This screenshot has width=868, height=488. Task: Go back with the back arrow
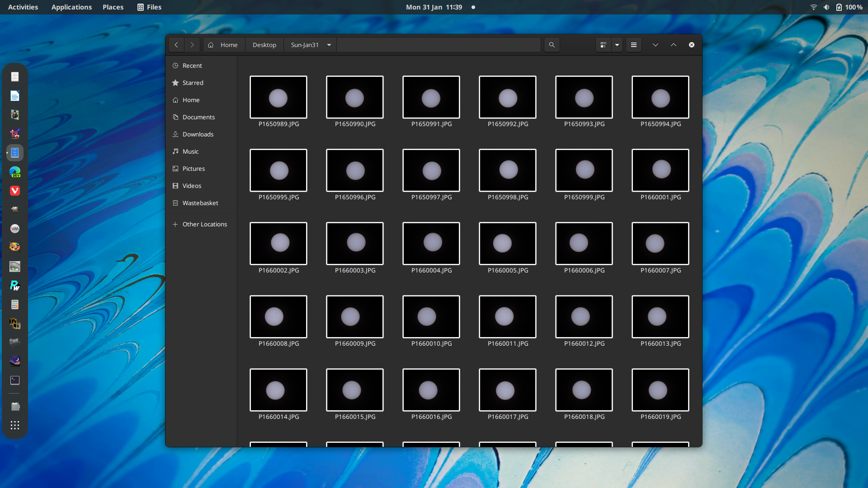176,45
